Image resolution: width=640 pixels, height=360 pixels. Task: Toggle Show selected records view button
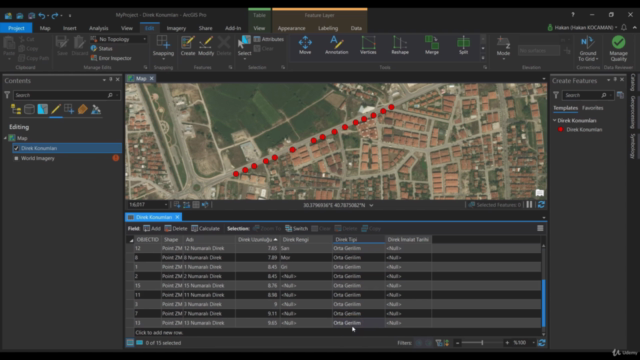140,343
